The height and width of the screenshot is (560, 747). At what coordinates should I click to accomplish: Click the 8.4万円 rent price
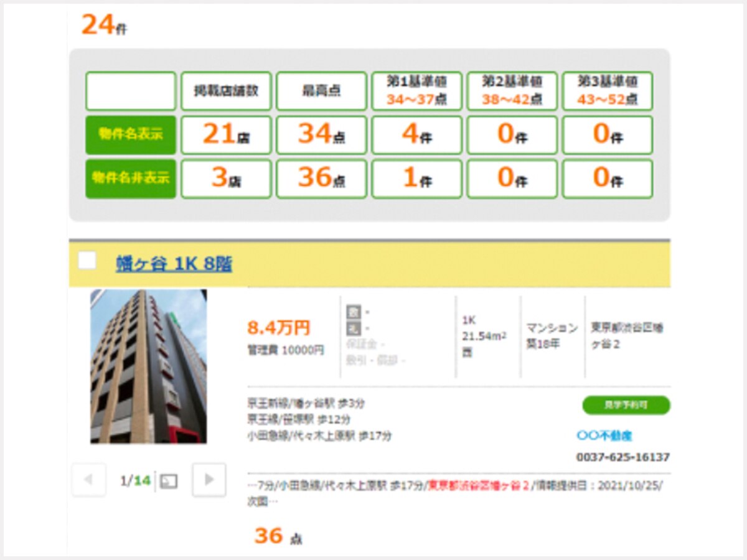279,328
